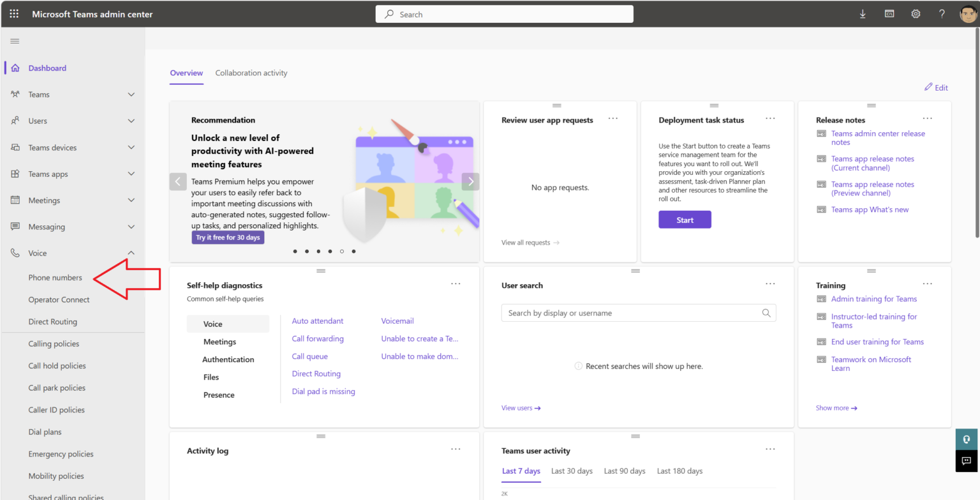Image resolution: width=980 pixels, height=500 pixels.
Task: Select the Last 30 days tab
Action: (572, 471)
